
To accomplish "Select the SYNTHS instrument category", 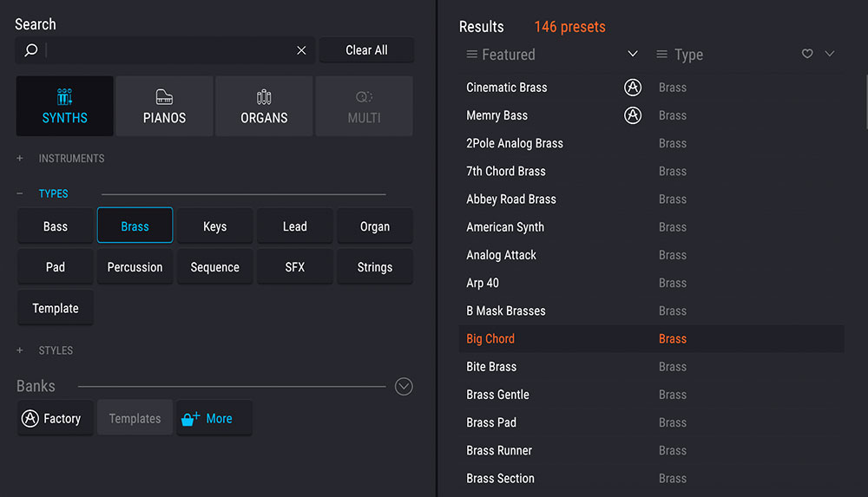I will coord(64,107).
